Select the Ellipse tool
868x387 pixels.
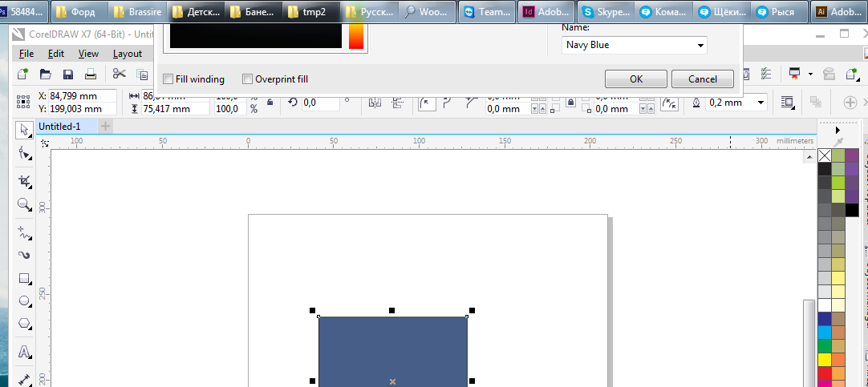24,301
